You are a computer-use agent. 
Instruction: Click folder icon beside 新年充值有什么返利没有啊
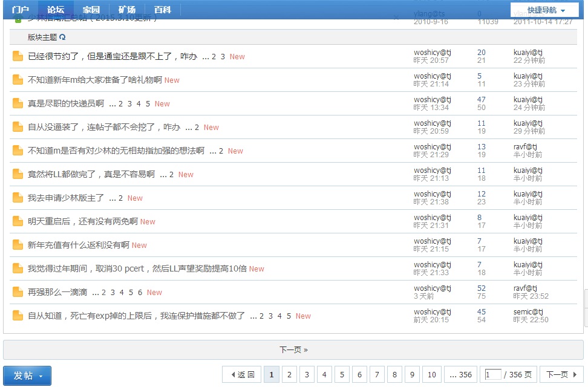click(18, 246)
